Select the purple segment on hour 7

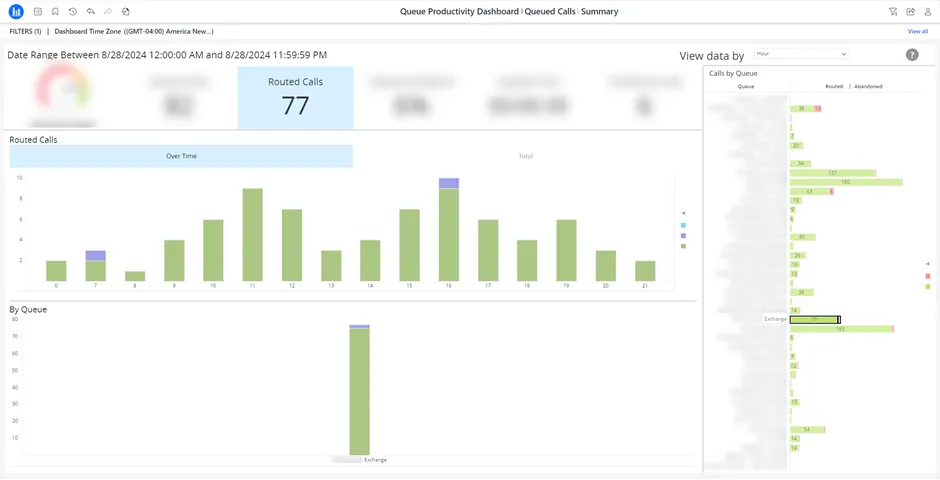point(95,256)
